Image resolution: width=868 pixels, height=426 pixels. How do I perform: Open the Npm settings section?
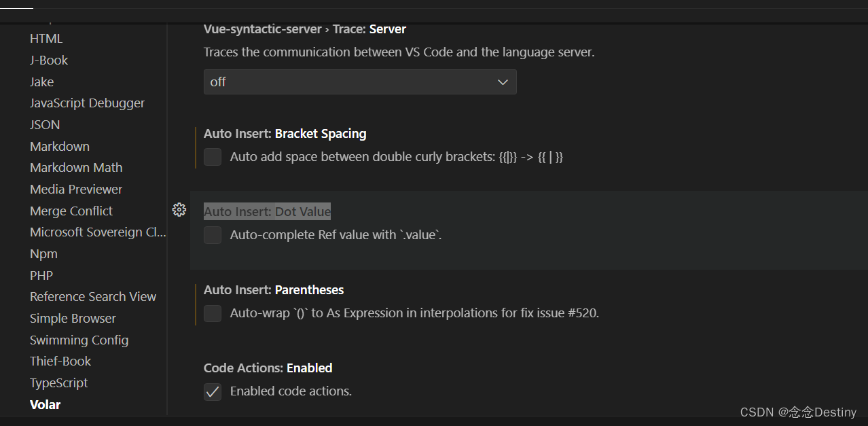click(x=43, y=254)
